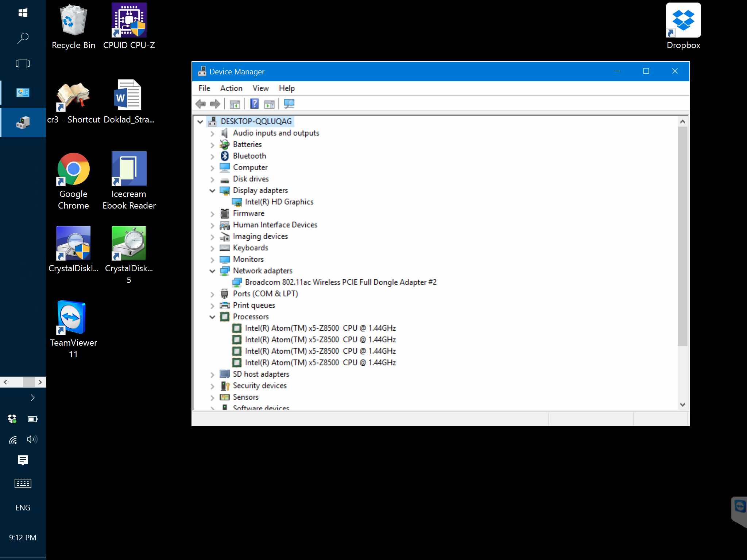Select Intel(R) HD Graphics device
Screen dimensions: 747x560
click(279, 202)
